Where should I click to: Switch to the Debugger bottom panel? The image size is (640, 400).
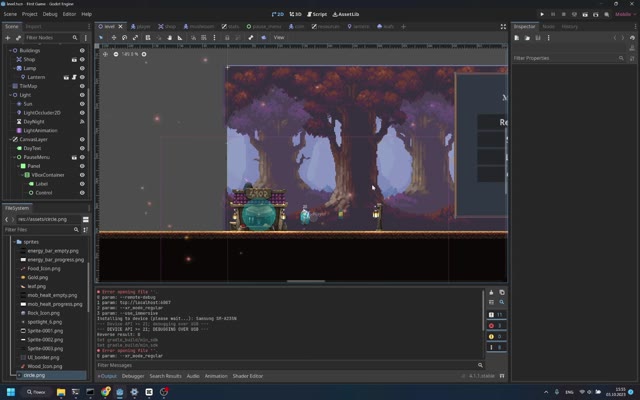[133, 376]
